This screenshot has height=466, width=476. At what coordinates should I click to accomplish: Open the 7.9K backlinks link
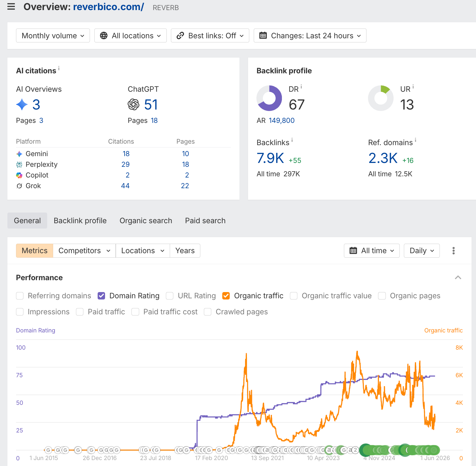tap(270, 158)
